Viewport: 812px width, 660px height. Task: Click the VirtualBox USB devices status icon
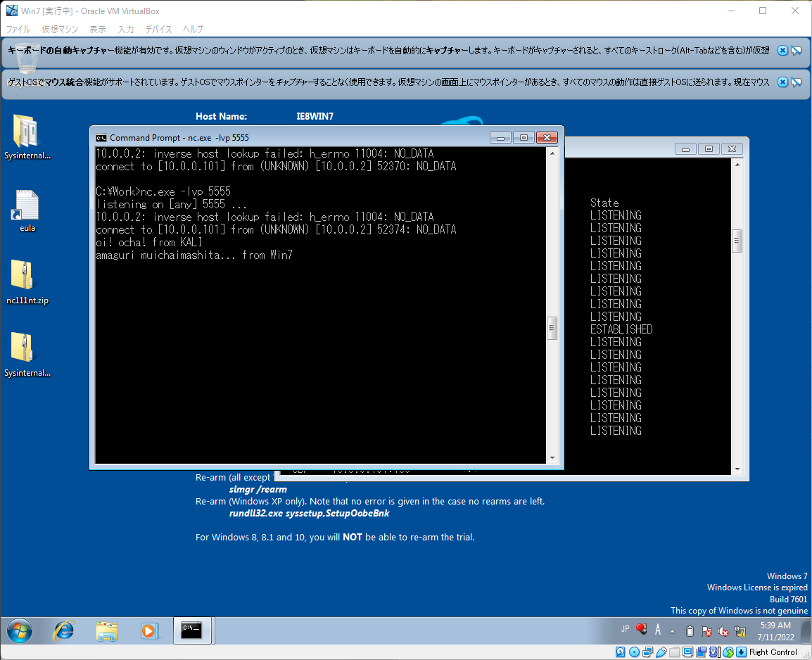[661, 652]
